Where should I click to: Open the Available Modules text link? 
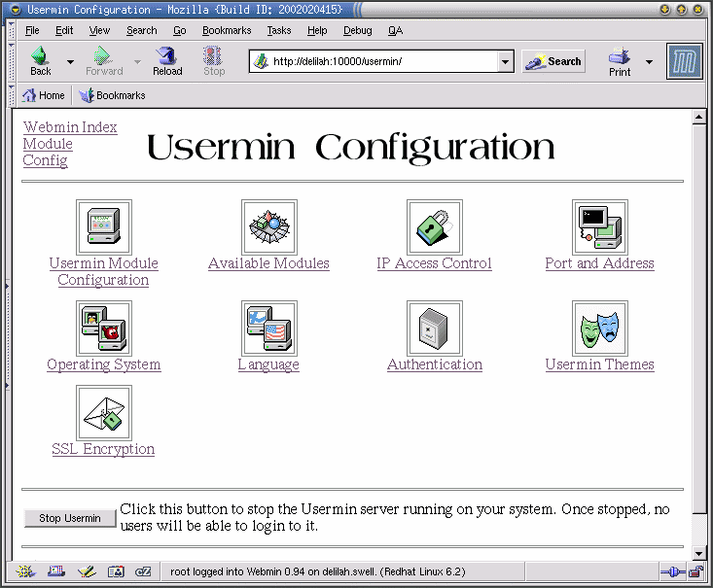coord(268,263)
